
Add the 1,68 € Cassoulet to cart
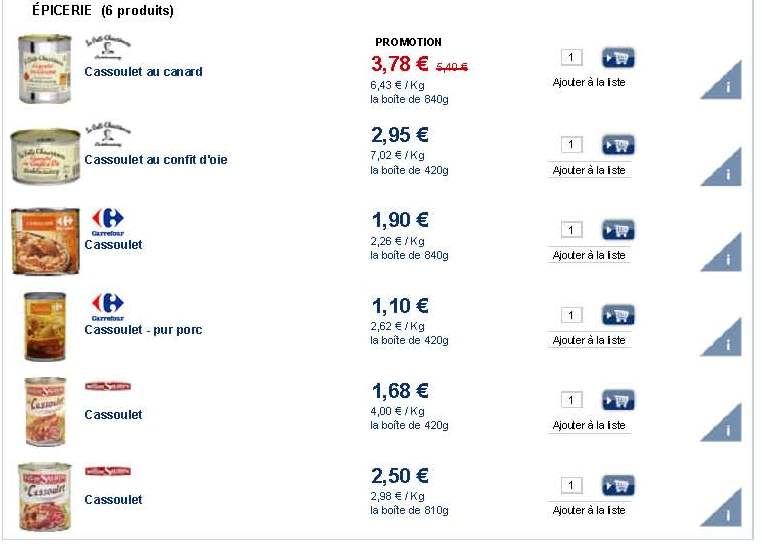(618, 400)
